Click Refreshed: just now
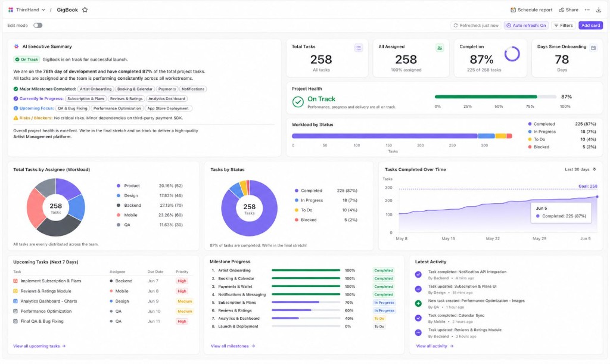Screen dimensions: 610x364 click(476, 25)
